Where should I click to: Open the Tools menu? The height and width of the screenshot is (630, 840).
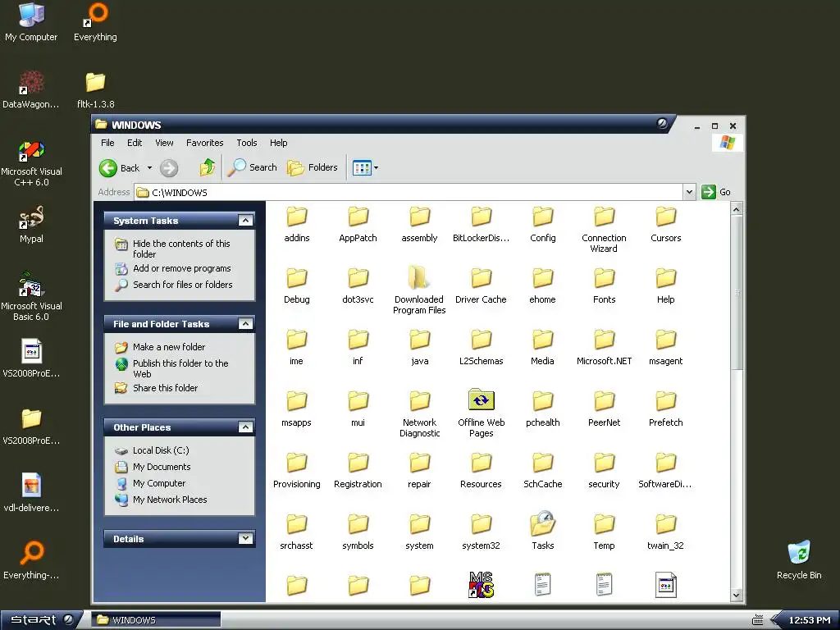click(247, 143)
